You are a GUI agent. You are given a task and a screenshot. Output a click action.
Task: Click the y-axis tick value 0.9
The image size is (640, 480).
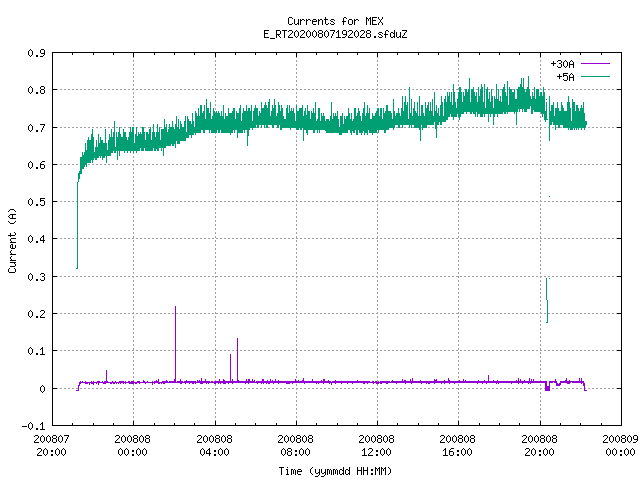tap(36, 53)
